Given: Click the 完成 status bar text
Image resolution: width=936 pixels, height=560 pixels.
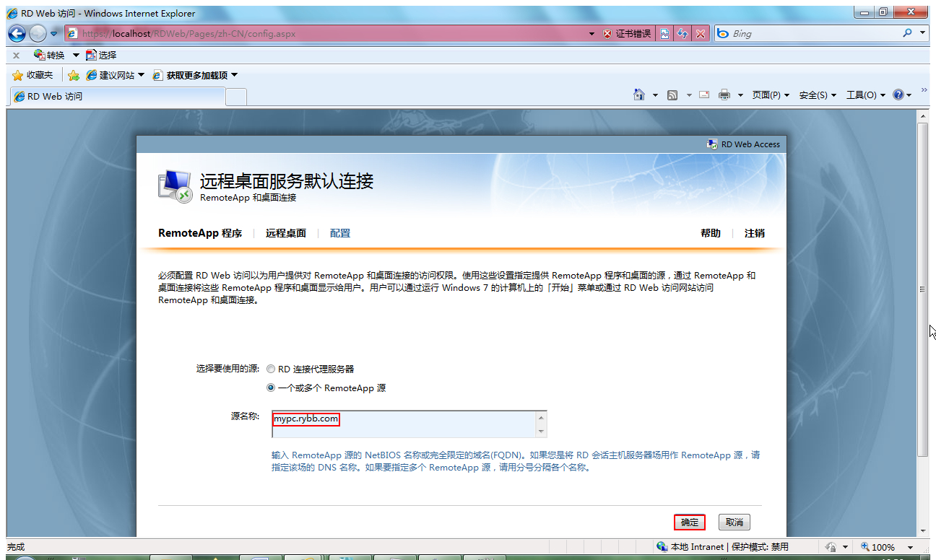Looking at the screenshot, I should click(x=16, y=547).
